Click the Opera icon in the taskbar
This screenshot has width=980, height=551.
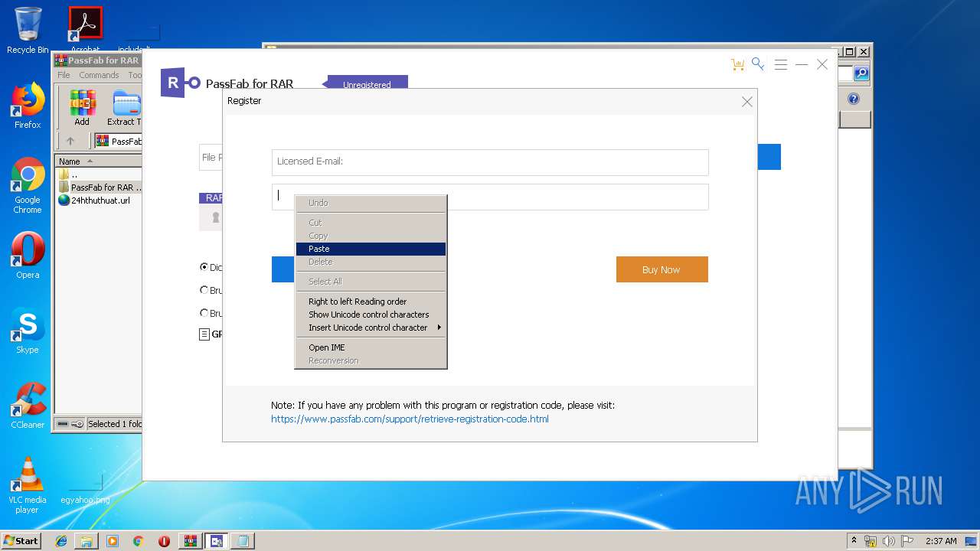pos(164,541)
